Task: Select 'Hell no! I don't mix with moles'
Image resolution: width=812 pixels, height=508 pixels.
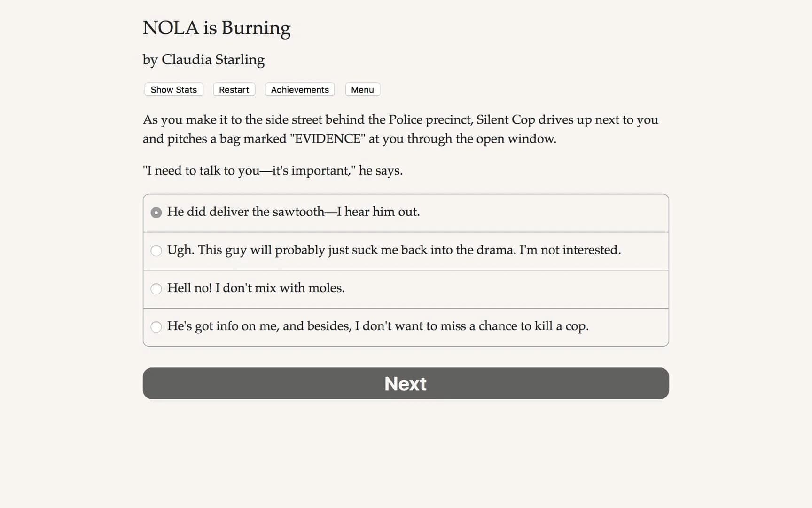Action: (x=256, y=288)
